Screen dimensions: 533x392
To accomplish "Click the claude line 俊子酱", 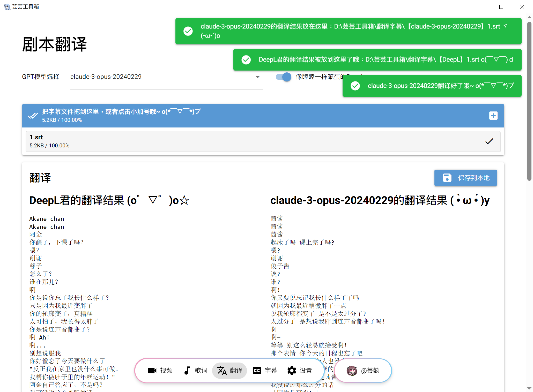I will (x=280, y=266).
